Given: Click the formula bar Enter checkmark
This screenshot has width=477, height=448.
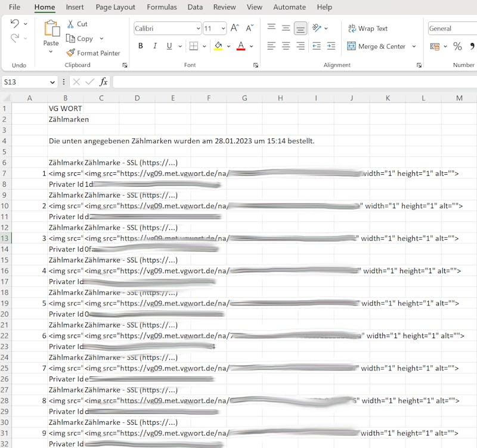Looking at the screenshot, I should pos(90,82).
